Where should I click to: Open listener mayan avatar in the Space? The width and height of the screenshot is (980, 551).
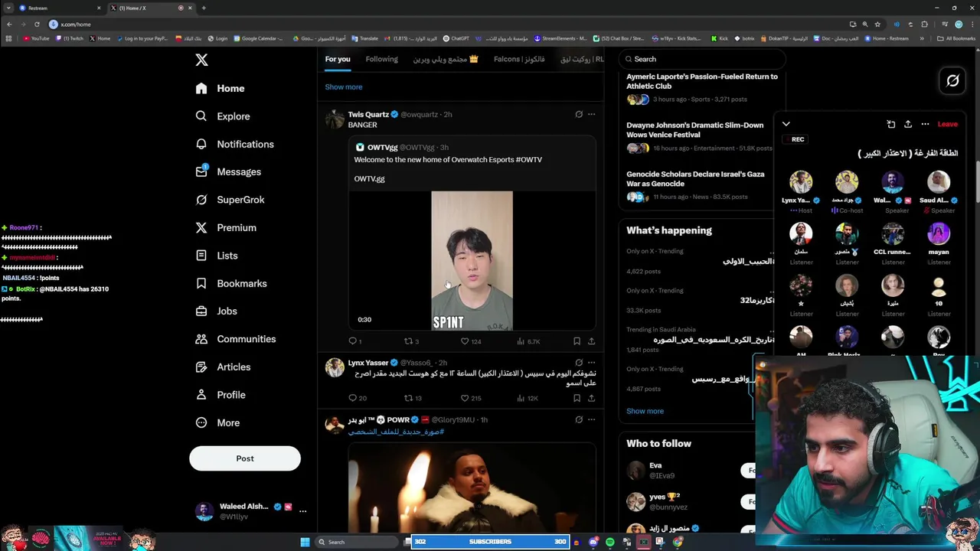pyautogui.click(x=939, y=233)
